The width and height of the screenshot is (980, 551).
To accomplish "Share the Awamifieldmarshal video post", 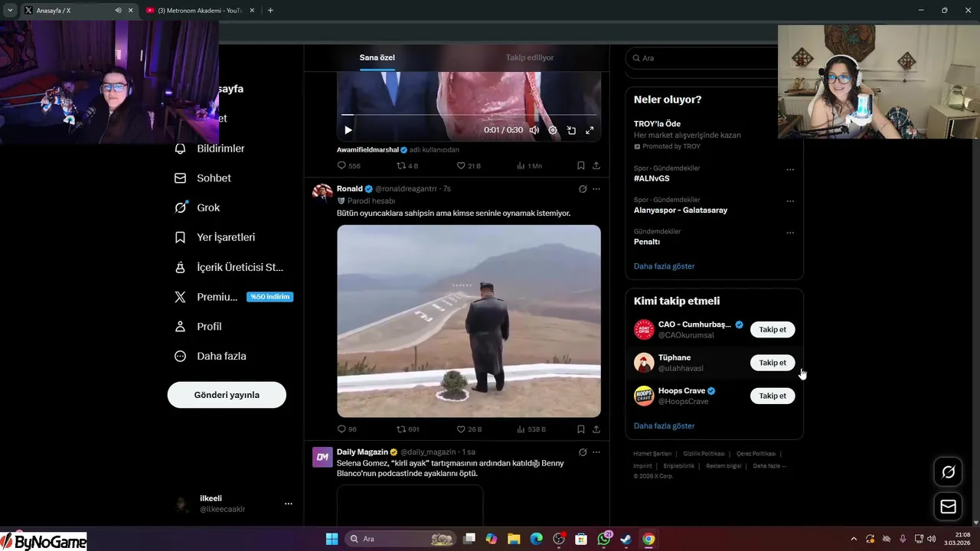I will click(x=596, y=165).
